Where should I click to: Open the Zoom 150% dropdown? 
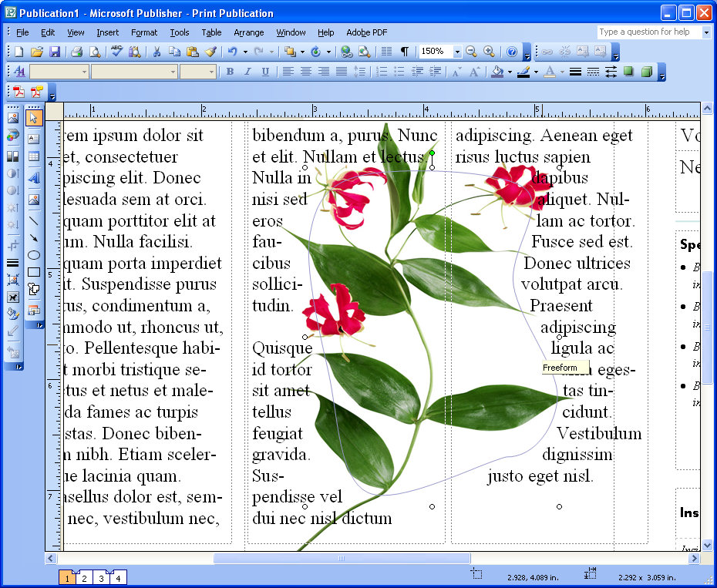tap(457, 52)
